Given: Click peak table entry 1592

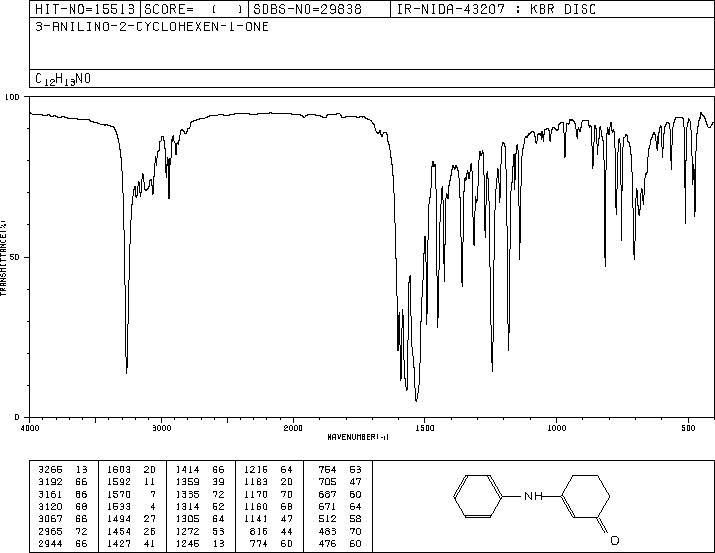Looking at the screenshot, I should click(131, 482).
